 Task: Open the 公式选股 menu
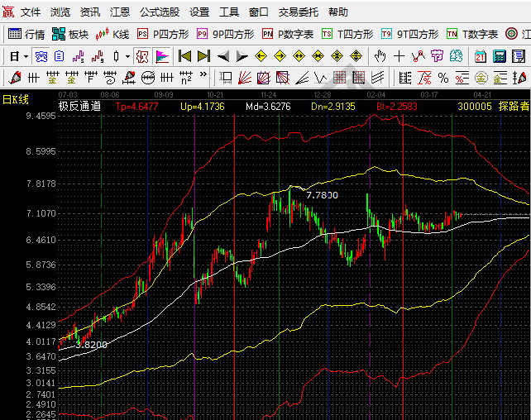[x=159, y=12]
